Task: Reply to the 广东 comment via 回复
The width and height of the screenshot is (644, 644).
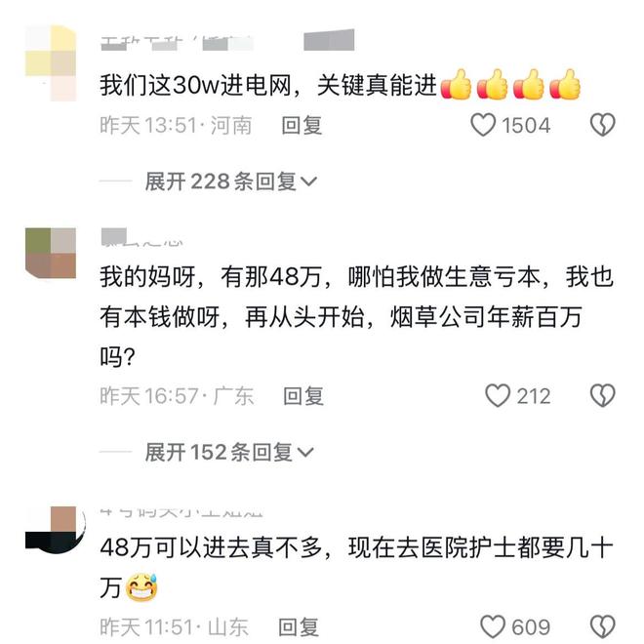Action: (303, 396)
